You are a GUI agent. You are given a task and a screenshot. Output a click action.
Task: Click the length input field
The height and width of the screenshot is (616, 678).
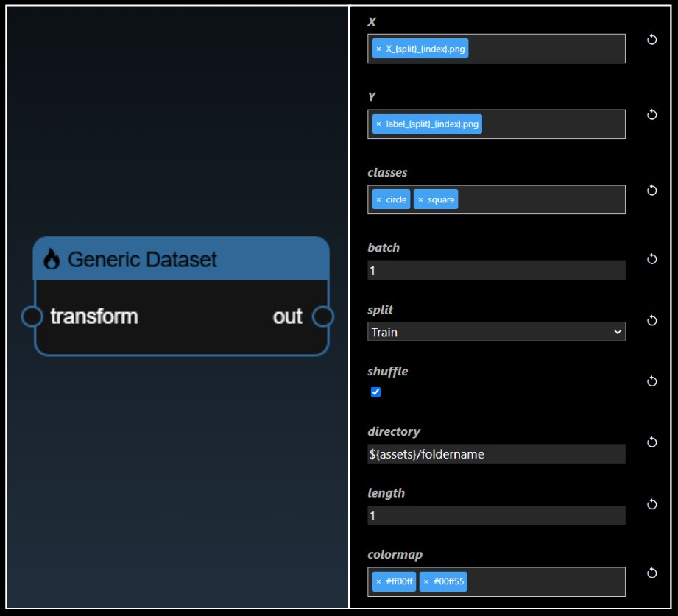[x=496, y=515]
